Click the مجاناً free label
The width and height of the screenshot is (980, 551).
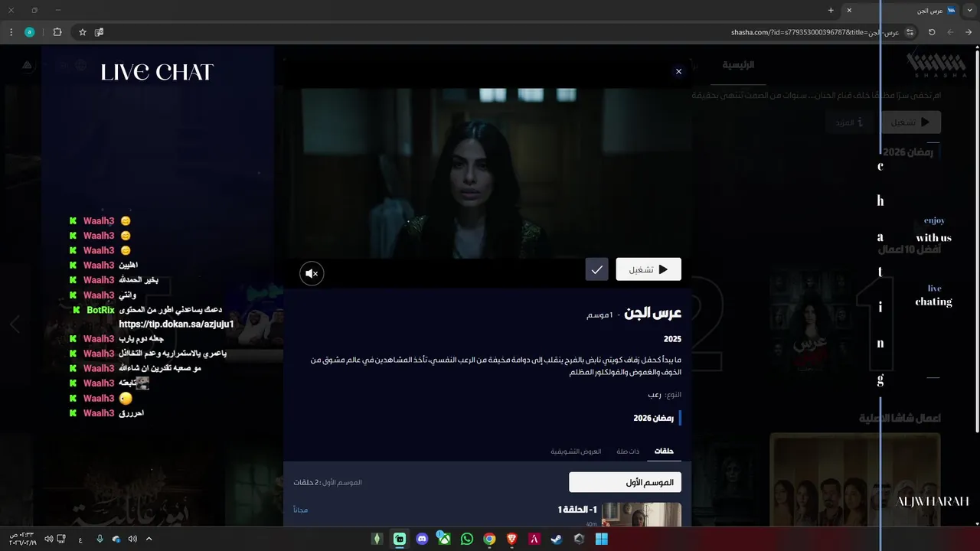pos(300,510)
